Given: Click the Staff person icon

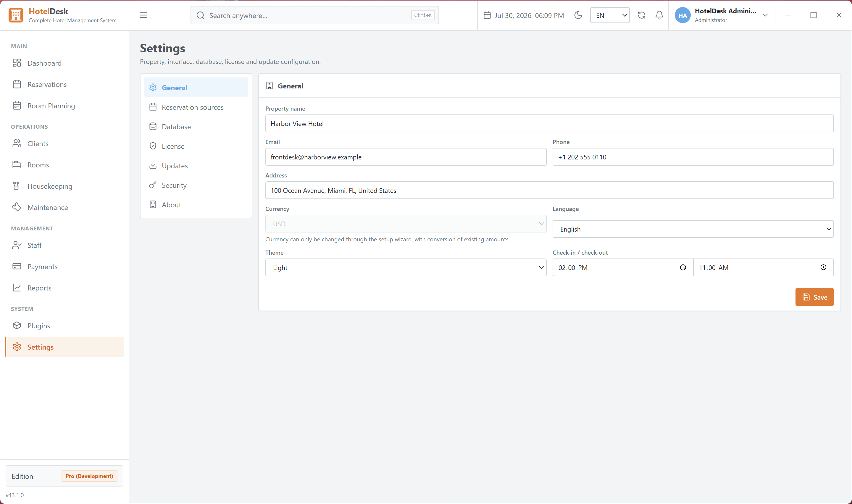Looking at the screenshot, I should coord(17,245).
